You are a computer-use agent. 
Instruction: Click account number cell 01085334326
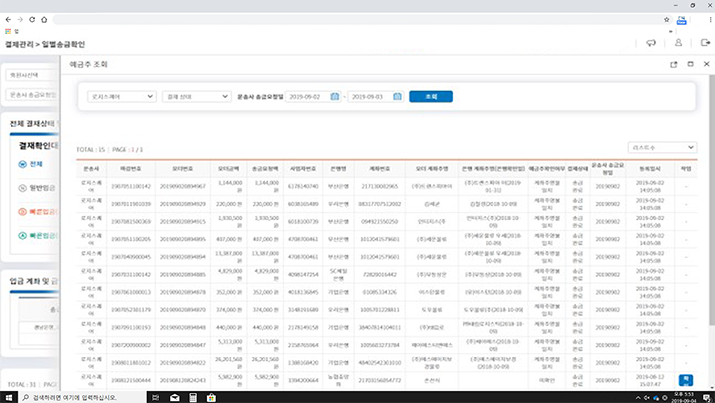379,292
